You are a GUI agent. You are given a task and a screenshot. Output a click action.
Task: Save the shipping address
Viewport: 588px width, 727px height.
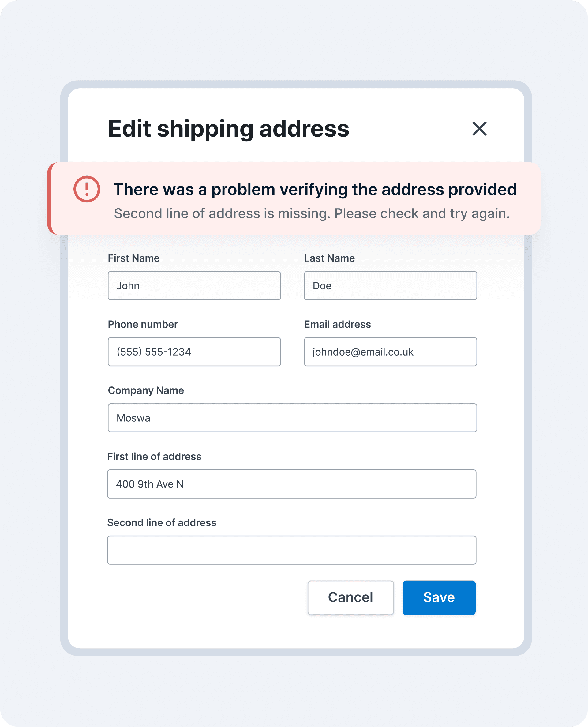[439, 597]
